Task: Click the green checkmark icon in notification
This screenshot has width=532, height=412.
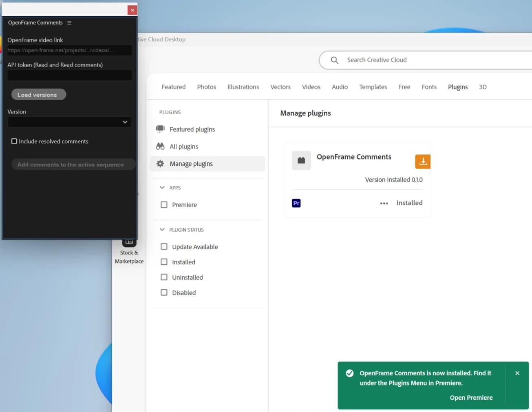Action: [350, 373]
